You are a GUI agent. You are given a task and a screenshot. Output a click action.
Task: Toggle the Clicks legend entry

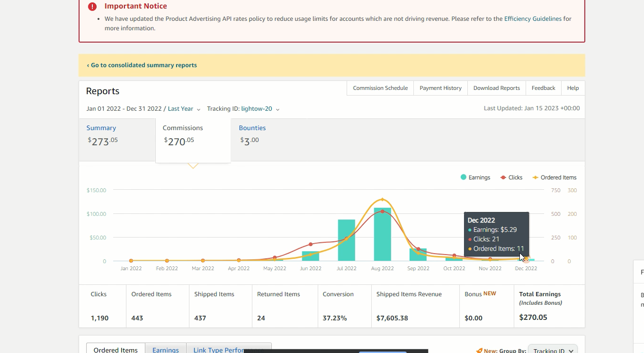pyautogui.click(x=511, y=177)
